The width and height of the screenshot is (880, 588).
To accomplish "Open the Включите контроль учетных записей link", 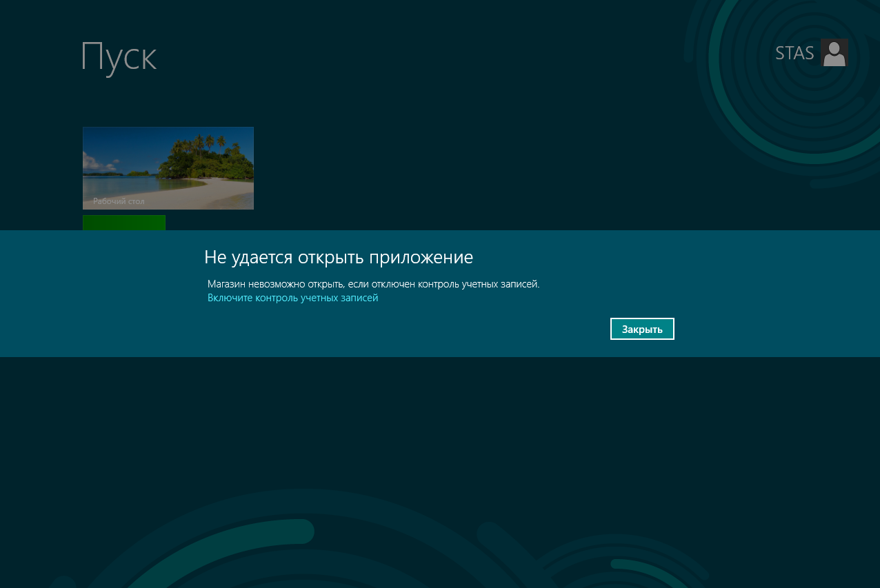I will click(x=292, y=298).
